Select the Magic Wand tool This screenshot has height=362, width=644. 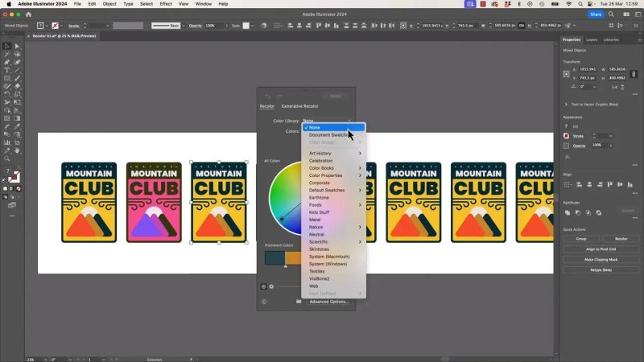pos(7,54)
